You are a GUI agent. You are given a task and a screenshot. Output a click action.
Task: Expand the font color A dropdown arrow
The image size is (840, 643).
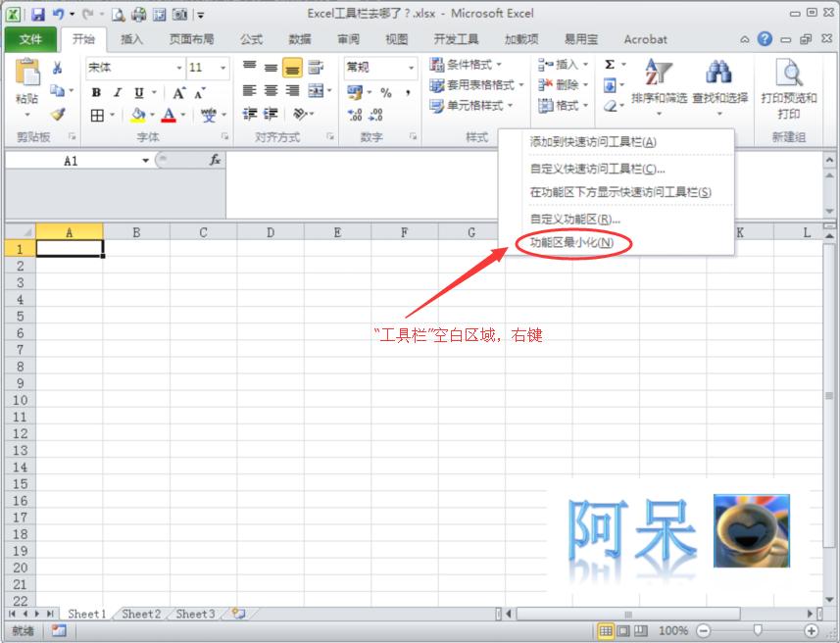pos(181,116)
